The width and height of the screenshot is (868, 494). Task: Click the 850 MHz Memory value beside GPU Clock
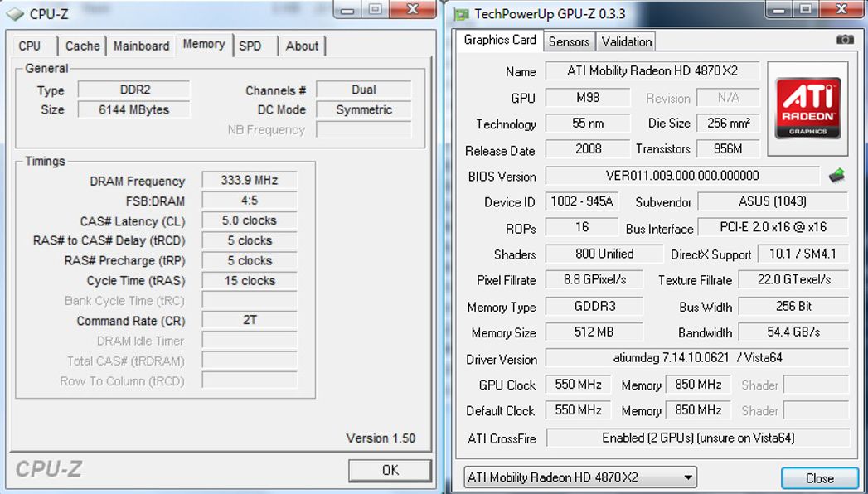coord(698,384)
